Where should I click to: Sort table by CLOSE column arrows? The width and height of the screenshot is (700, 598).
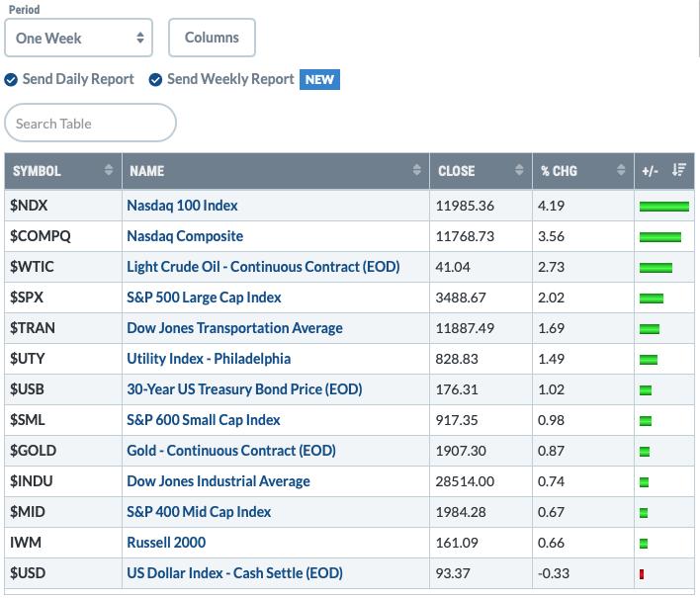pos(519,170)
